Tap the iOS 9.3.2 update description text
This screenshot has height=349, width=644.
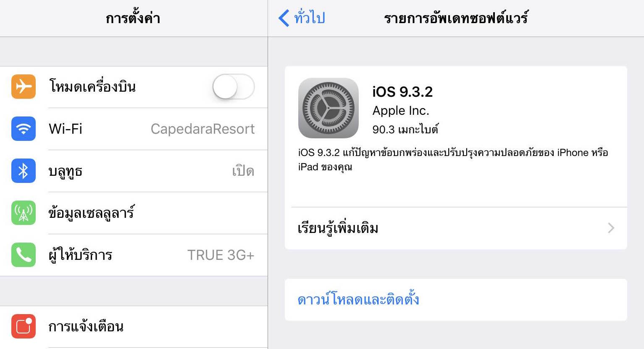tap(453, 160)
